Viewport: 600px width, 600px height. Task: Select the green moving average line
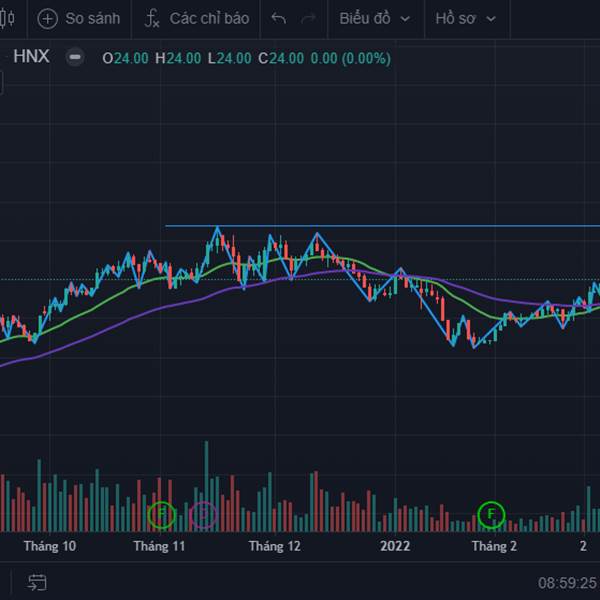point(115,295)
